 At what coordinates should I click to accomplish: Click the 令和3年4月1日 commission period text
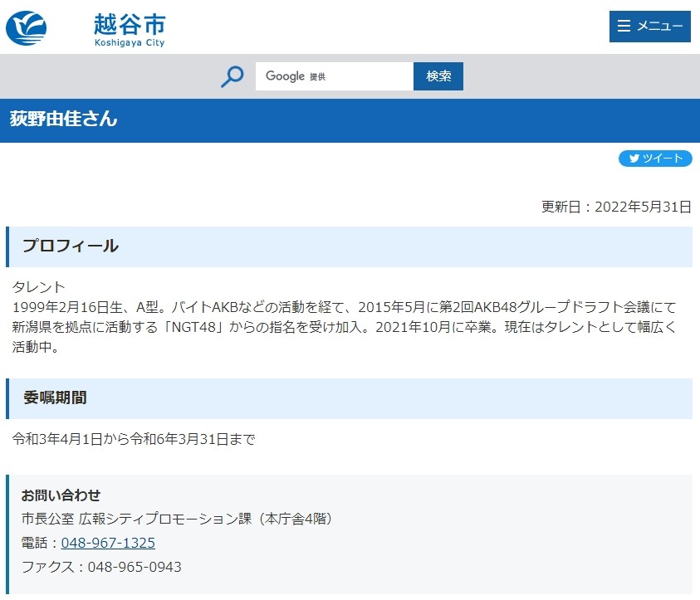tap(134, 439)
